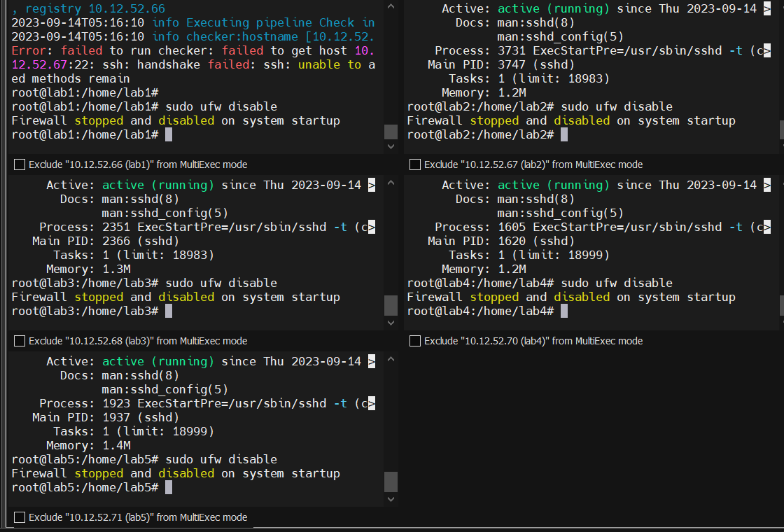This screenshot has width=784, height=532.
Task: Click the cursor in lab4 terminal
Action: [564, 311]
